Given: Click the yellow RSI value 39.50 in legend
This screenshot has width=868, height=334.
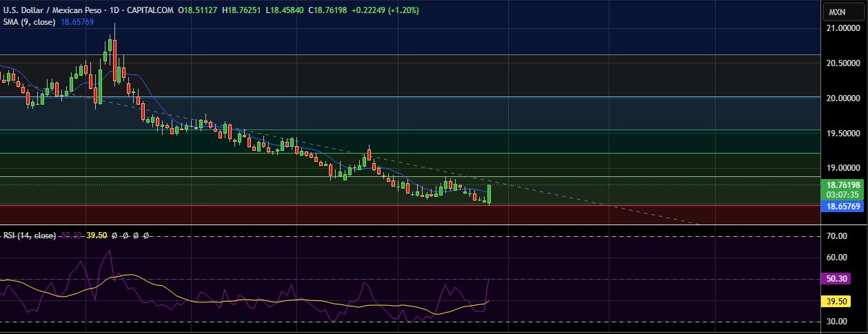Looking at the screenshot, I should tap(96, 236).
